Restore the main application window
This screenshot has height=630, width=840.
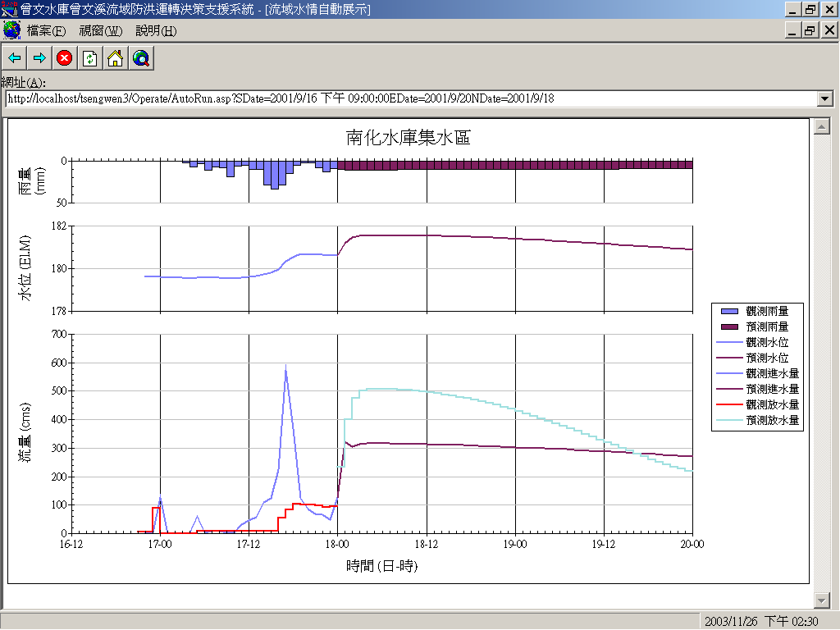coord(810,9)
